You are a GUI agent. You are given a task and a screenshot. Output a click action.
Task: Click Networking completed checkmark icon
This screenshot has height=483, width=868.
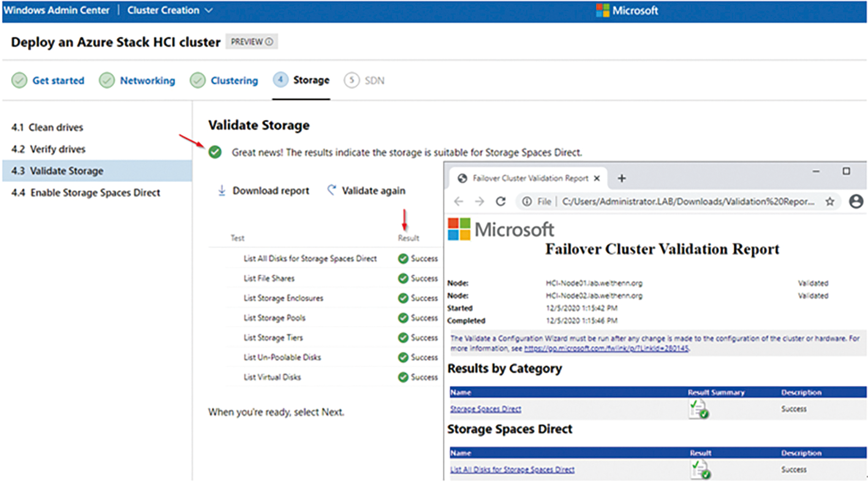tap(107, 80)
